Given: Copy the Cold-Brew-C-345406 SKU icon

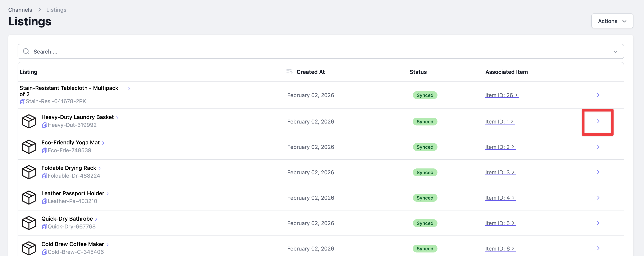Looking at the screenshot, I should [x=44, y=252].
